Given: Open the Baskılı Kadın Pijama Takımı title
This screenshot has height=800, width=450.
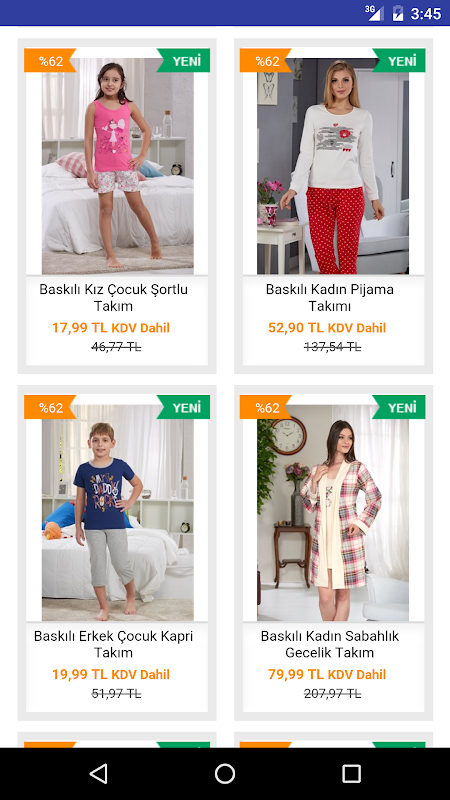Looking at the screenshot, I should click(330, 297).
